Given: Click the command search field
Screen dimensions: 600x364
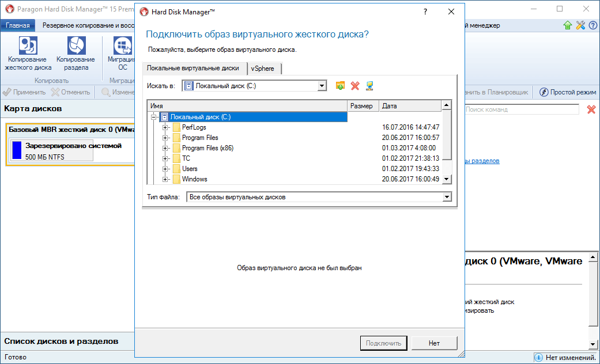Looking at the screenshot, I should (x=522, y=109).
